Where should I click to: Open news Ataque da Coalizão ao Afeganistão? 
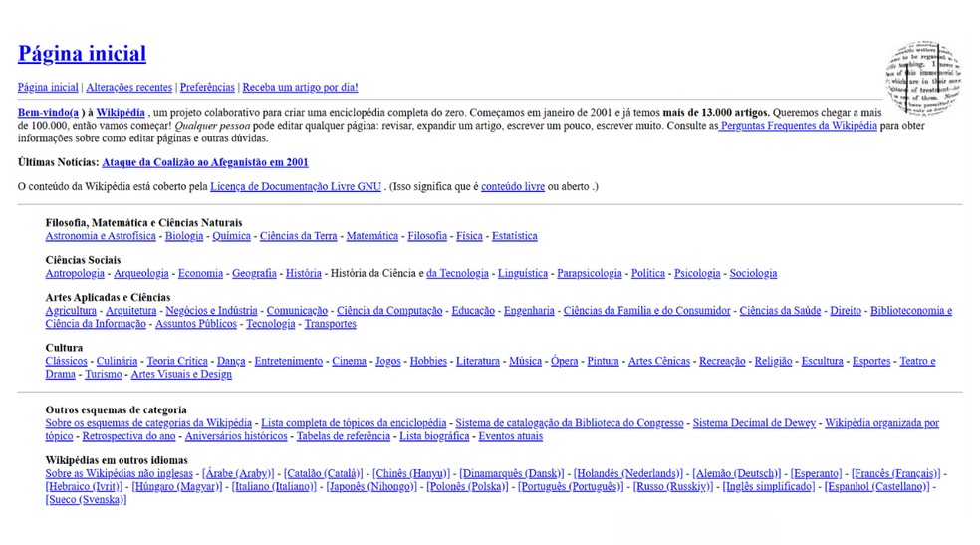tap(205, 162)
